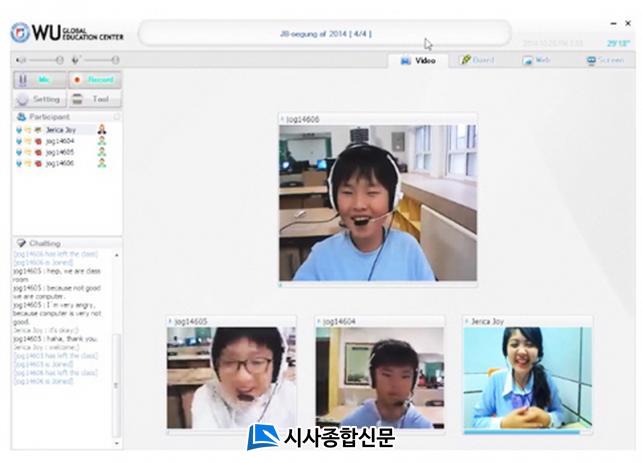Viewport: 642px width, 463px height.
Task: Click the Chatting panel header icon
Action: point(20,243)
